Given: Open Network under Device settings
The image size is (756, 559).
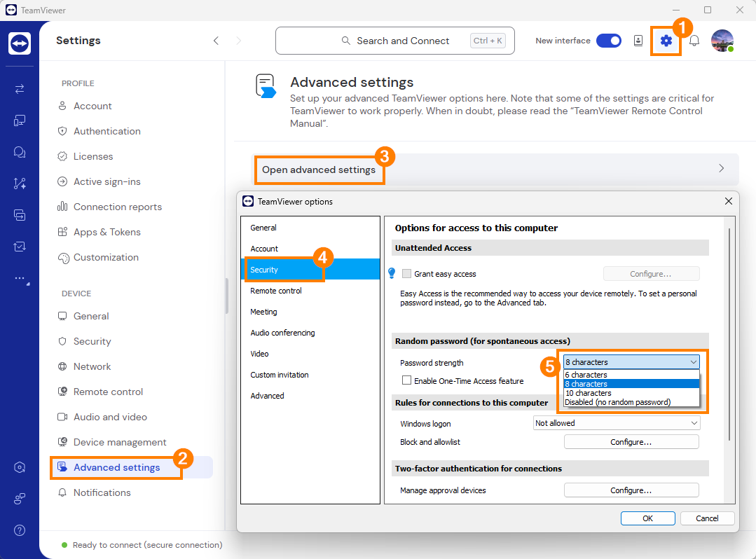Looking at the screenshot, I should coord(85,366).
